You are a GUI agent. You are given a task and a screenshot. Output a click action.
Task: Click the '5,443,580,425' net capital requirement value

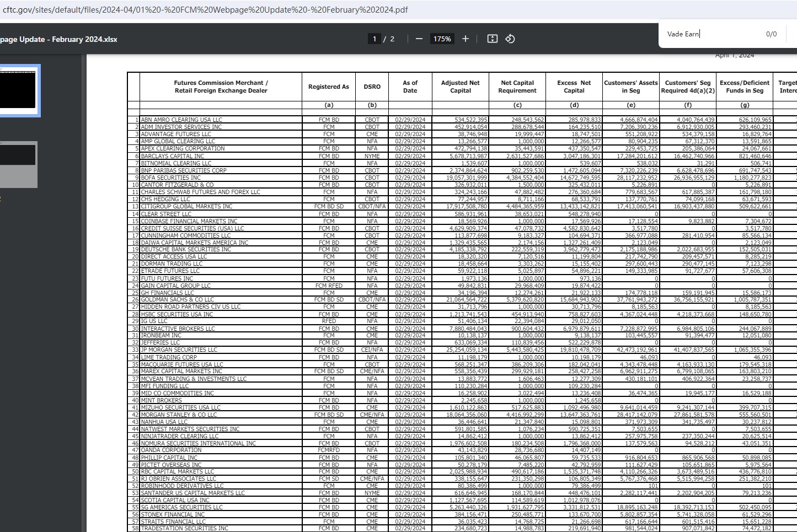pos(526,350)
